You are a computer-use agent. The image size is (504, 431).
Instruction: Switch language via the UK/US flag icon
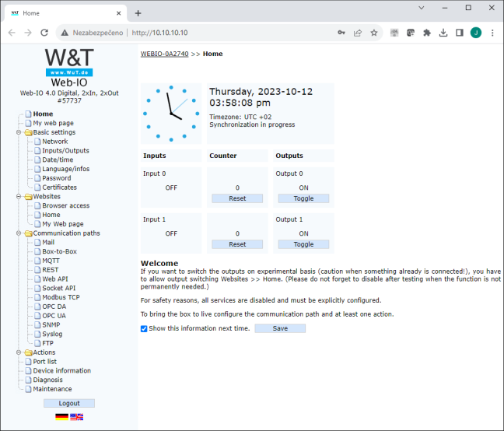(x=76, y=417)
